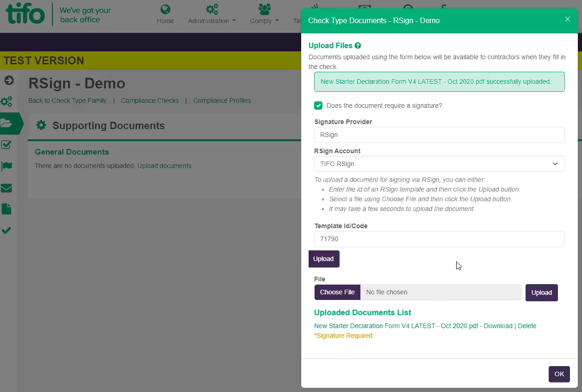
Task: Open the RSign Account dropdown
Action: 440,164
